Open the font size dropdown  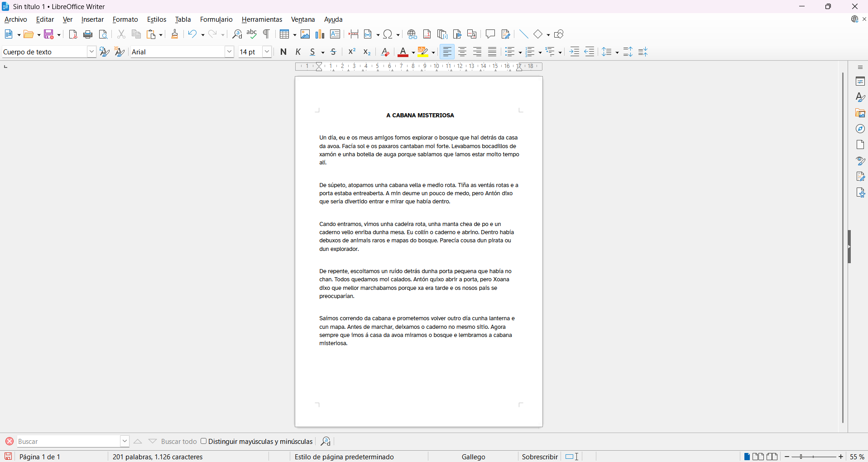pyautogui.click(x=267, y=52)
